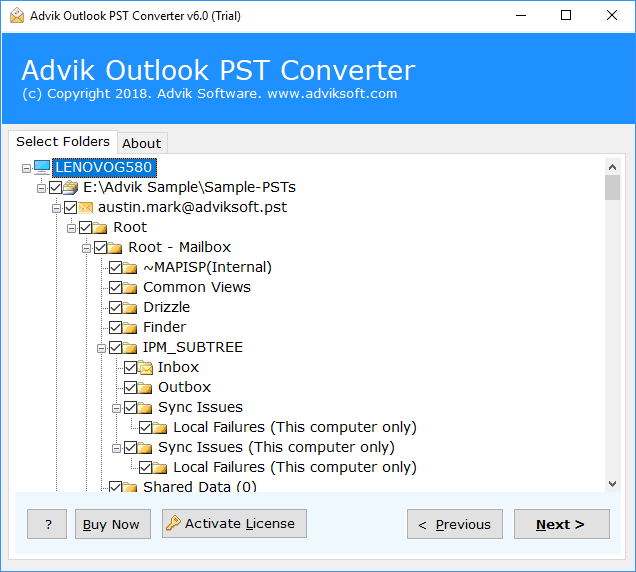Screen dimensions: 636x572
Task: Click the Activate License button
Action: 234,523
